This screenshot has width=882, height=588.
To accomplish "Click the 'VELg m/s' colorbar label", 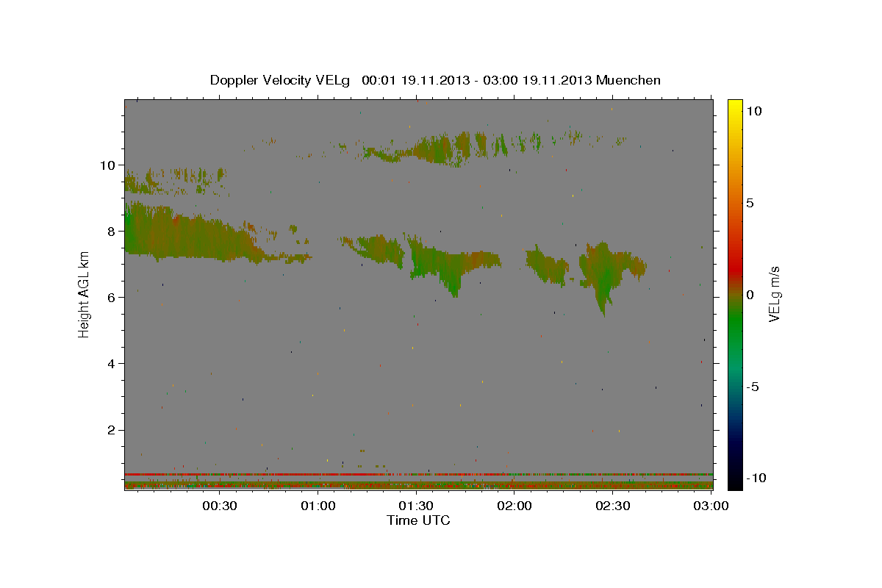I will click(774, 294).
